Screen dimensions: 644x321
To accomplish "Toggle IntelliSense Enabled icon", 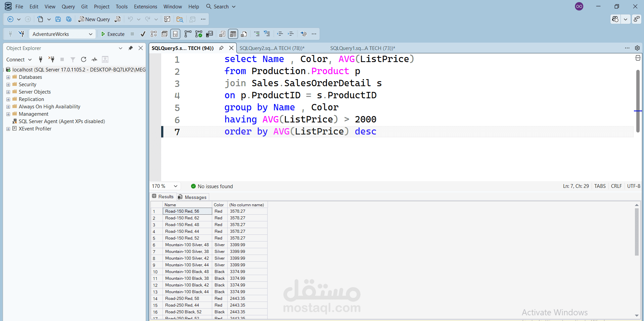I will [175, 34].
